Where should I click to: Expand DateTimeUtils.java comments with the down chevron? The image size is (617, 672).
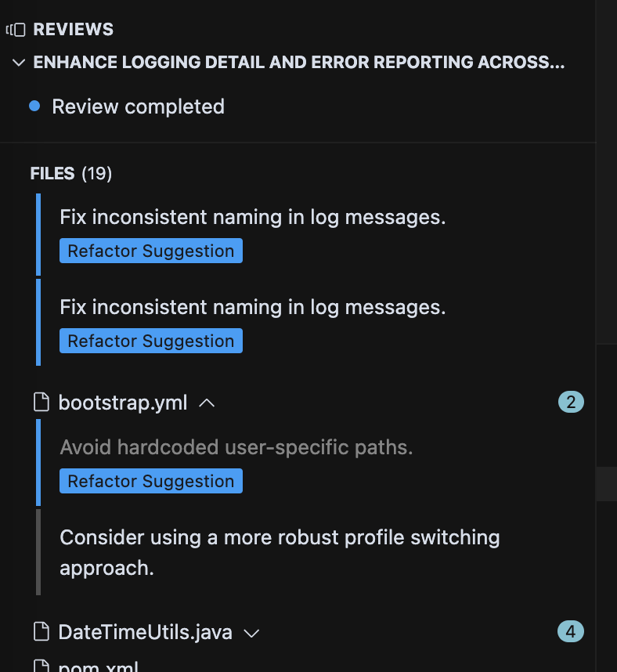[x=251, y=633]
